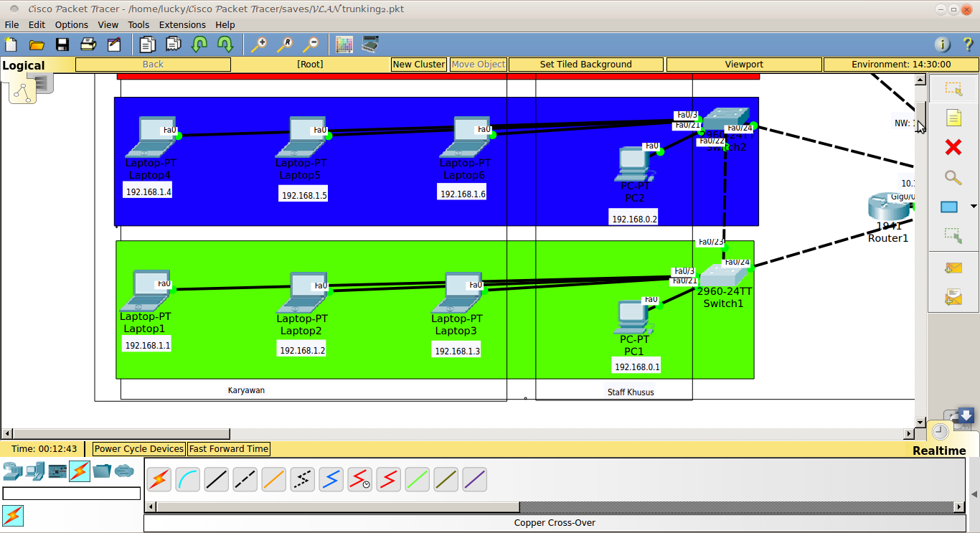Open the Custom Devices dialog
Image resolution: width=980 pixels, height=533 pixels.
point(369,44)
